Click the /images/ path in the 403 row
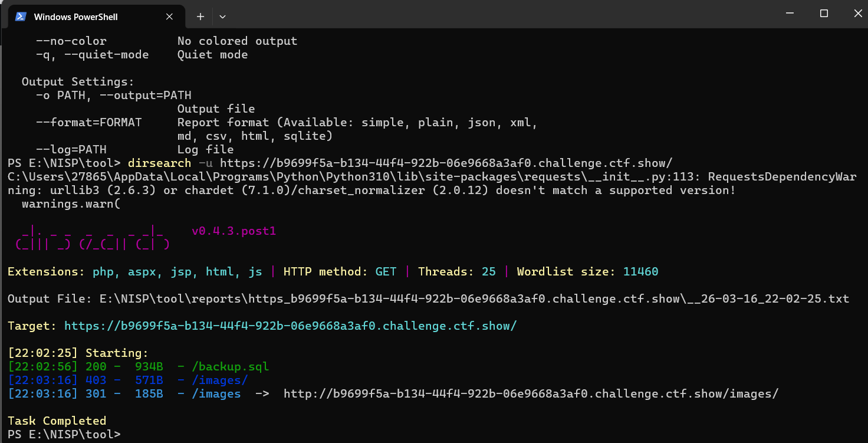 219,380
